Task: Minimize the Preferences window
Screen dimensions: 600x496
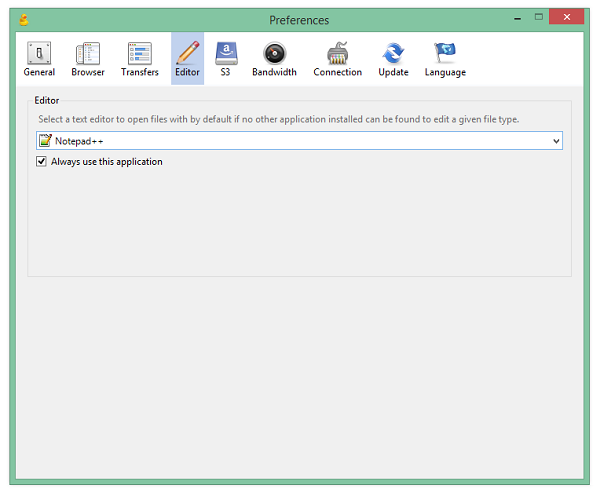Action: point(517,18)
